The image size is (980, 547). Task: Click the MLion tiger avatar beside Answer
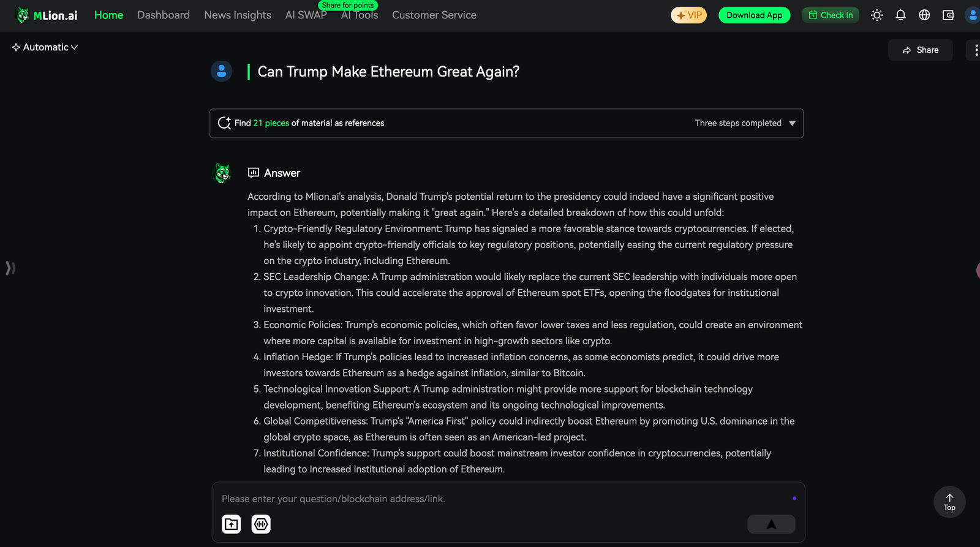(x=222, y=173)
